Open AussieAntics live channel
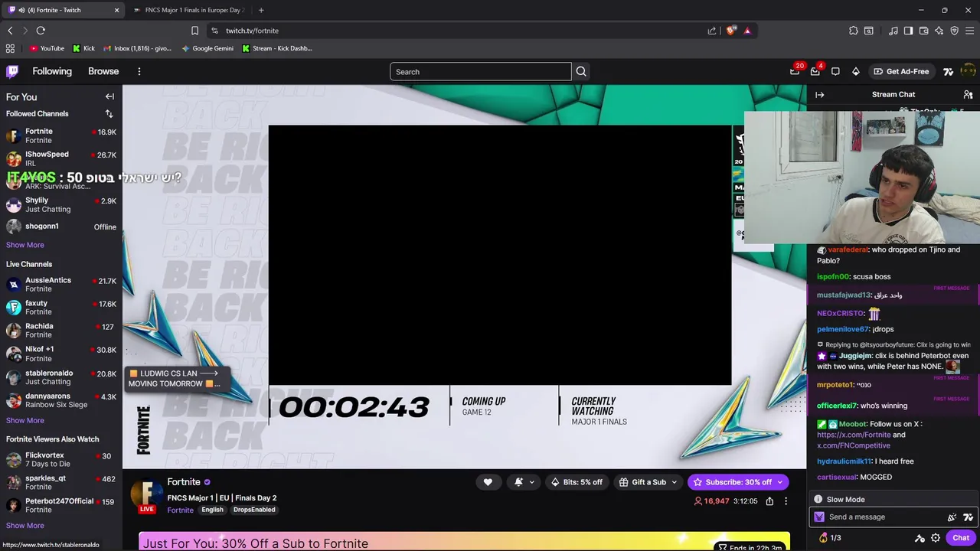This screenshot has height=551, width=980. click(x=61, y=284)
